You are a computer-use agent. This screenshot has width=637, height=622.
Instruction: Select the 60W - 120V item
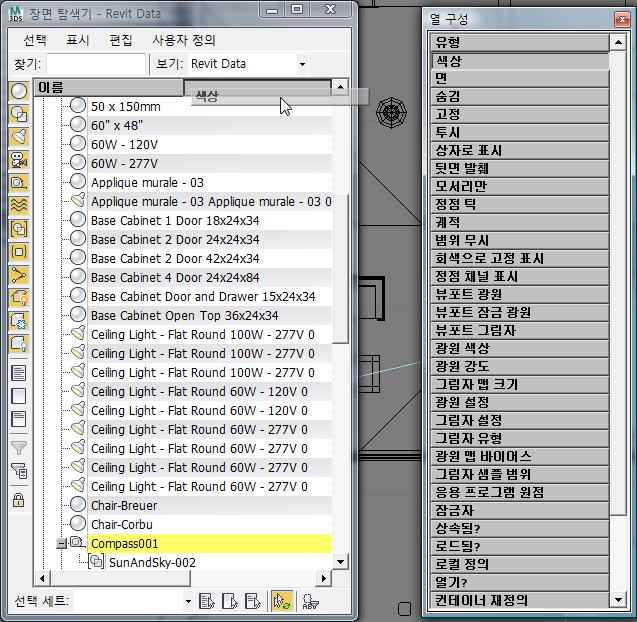[124, 145]
